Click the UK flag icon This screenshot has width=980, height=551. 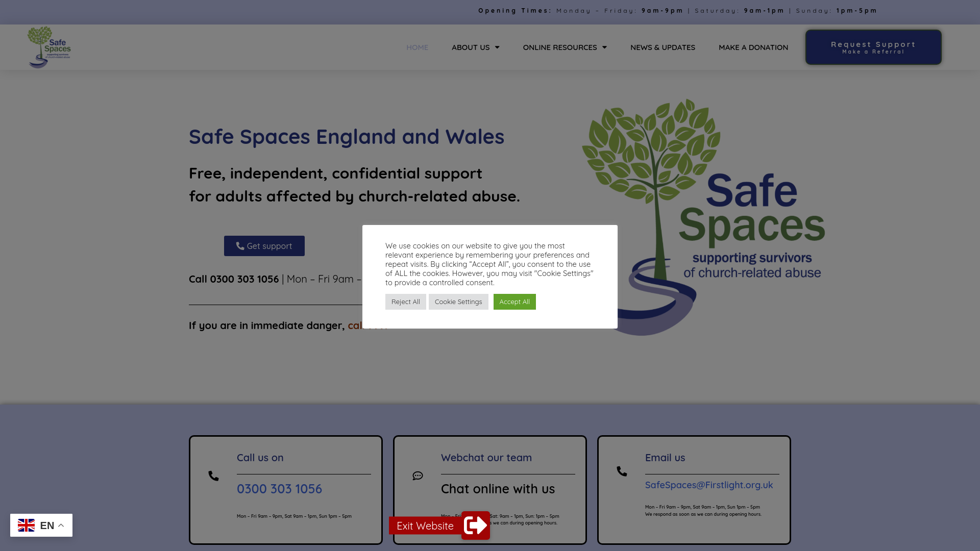click(x=27, y=525)
